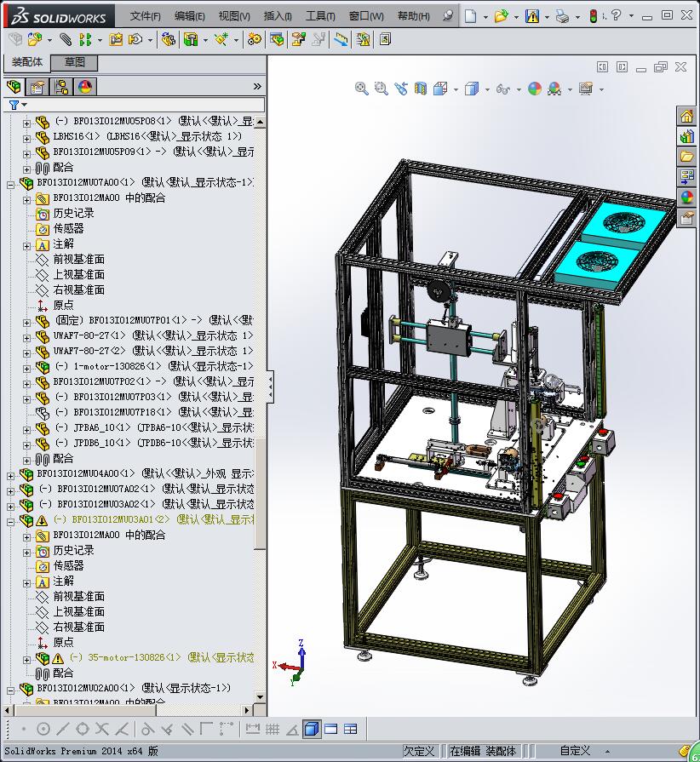Select 传感器 under BF013I012MU07A00

click(x=68, y=228)
